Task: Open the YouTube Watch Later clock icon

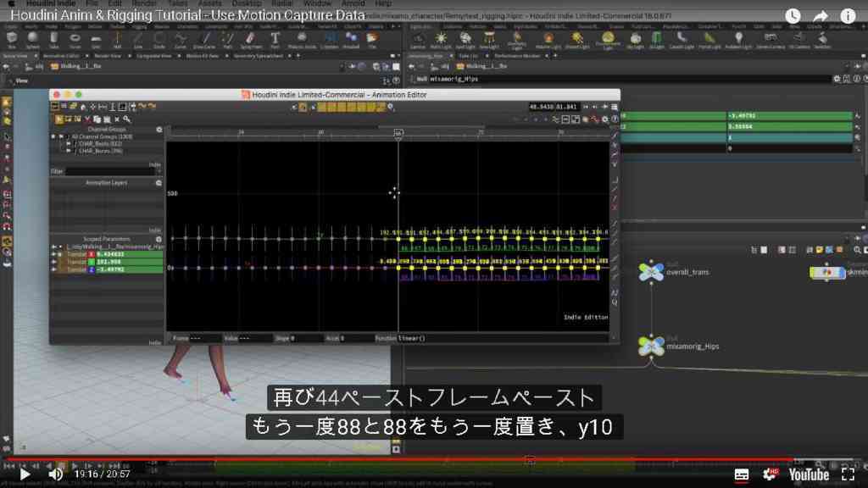Action: click(x=793, y=15)
